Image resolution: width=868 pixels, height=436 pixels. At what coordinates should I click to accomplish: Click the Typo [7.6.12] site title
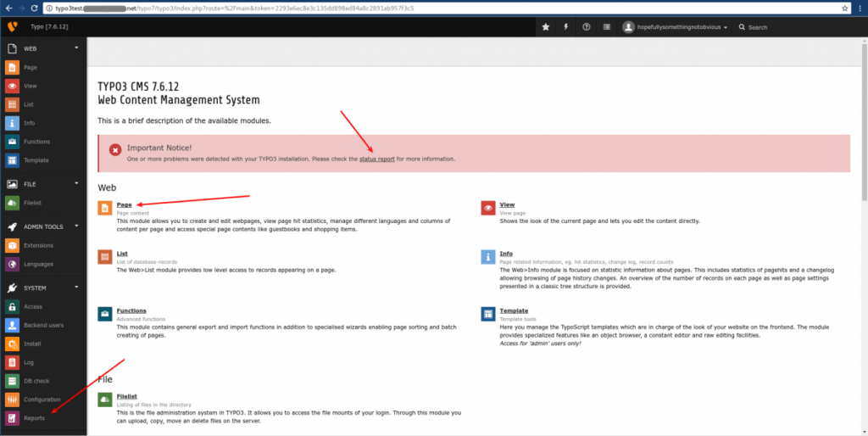[x=49, y=26]
